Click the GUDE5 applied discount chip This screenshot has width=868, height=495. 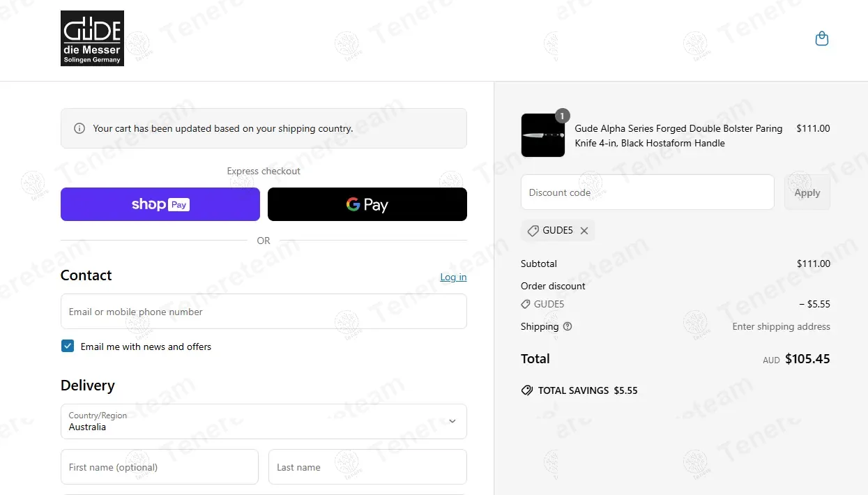coord(558,231)
